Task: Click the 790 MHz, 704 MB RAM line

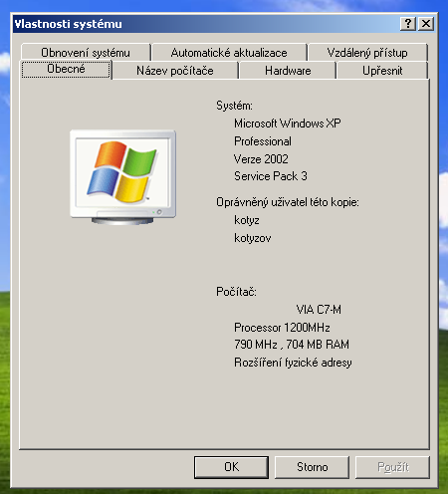Action: pos(292,345)
